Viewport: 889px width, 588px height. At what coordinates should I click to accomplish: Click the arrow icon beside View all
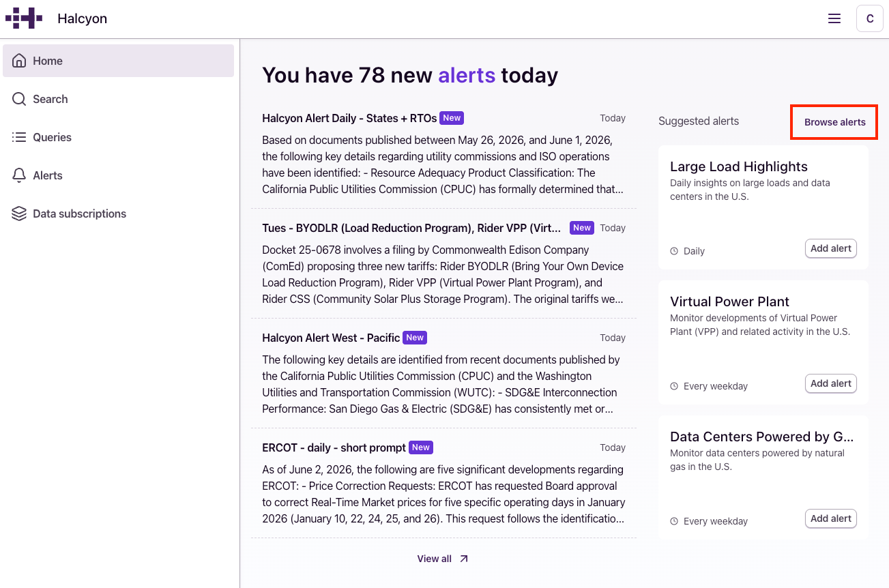(464, 559)
